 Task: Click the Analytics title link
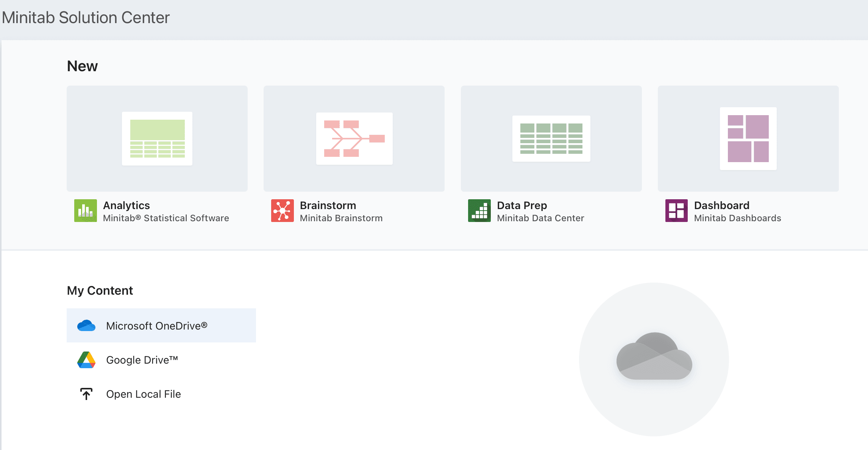click(126, 205)
